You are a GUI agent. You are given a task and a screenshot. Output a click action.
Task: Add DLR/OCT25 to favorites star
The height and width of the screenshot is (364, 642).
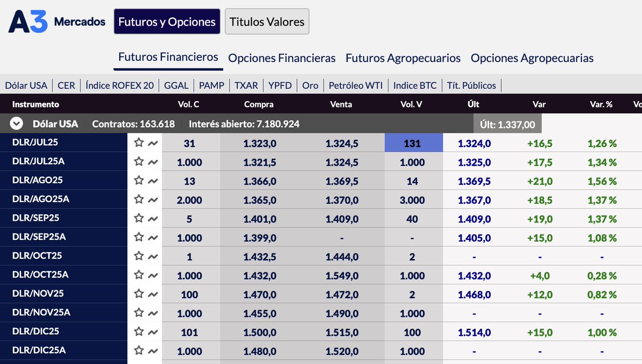coord(139,256)
